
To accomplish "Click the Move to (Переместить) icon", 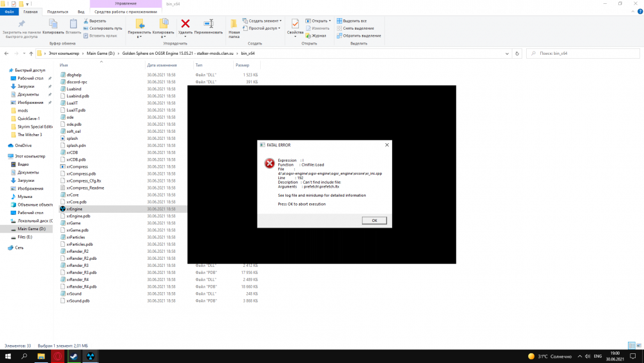I will click(139, 24).
